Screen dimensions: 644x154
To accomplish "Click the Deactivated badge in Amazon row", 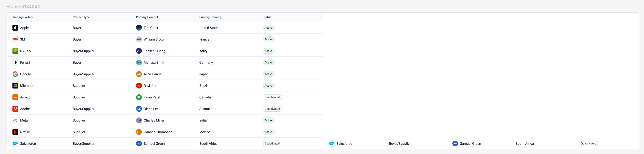I will 272,97.
